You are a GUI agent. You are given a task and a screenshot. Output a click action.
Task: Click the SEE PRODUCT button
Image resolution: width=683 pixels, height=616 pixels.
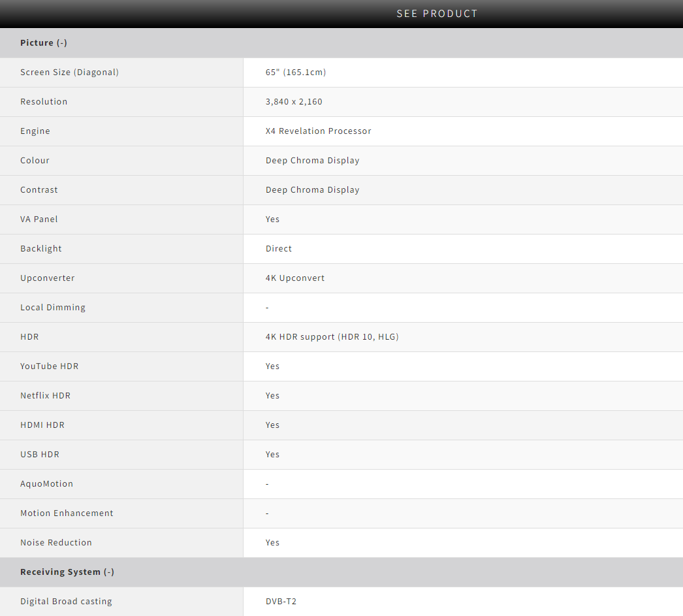437,14
